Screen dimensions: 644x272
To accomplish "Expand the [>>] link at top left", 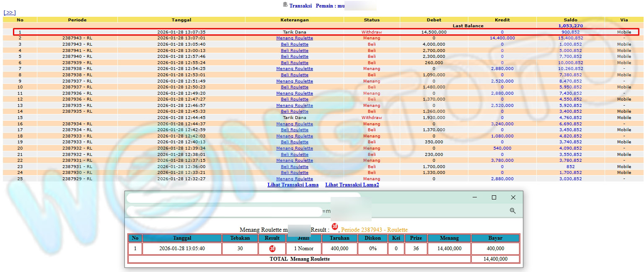I will tap(10, 13).
